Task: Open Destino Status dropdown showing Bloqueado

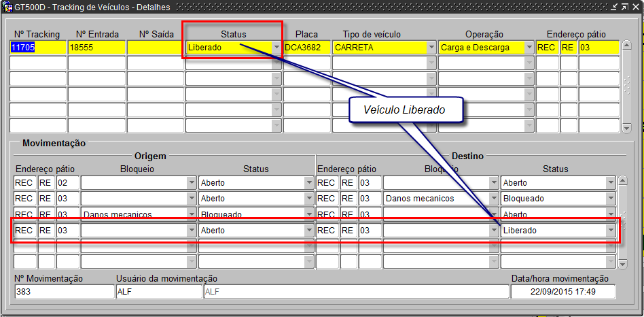Action: (x=611, y=199)
